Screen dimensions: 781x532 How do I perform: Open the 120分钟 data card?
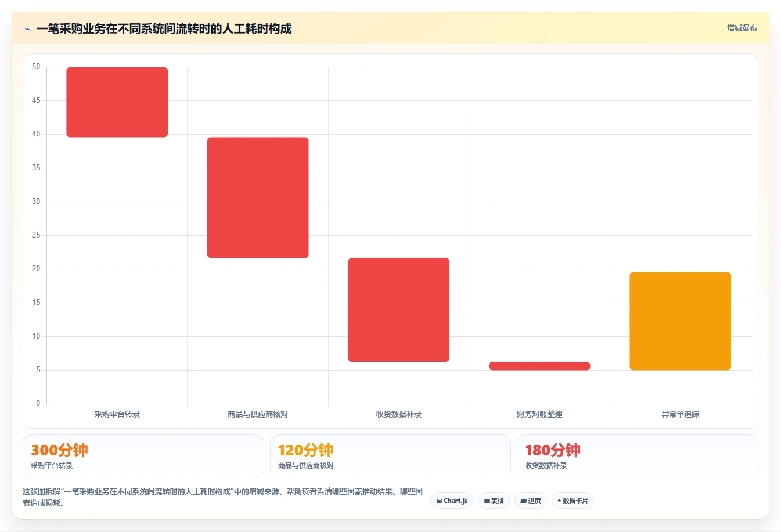pos(390,456)
